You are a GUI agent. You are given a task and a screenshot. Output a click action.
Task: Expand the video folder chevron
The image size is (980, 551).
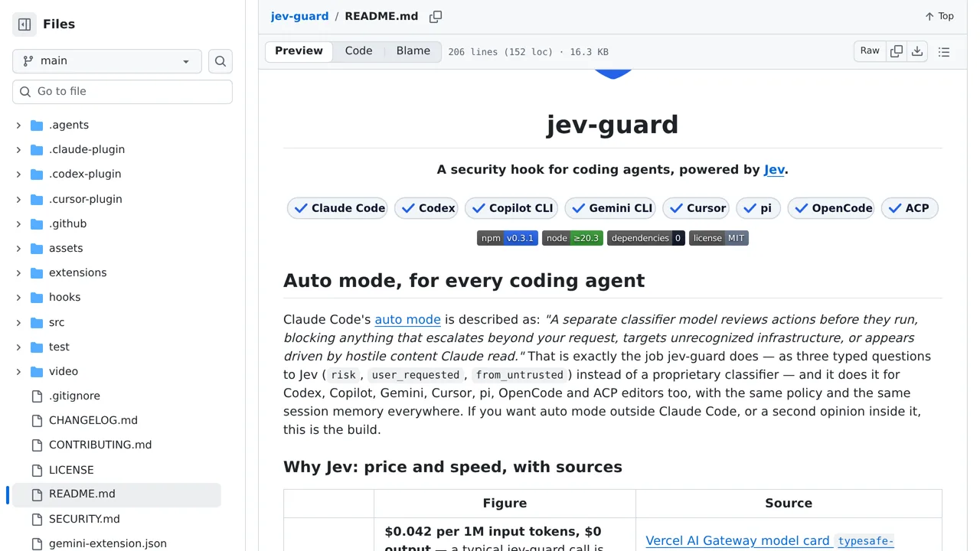click(18, 371)
